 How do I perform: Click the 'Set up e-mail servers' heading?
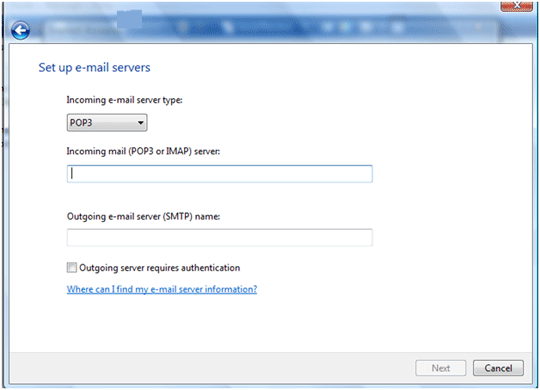94,68
